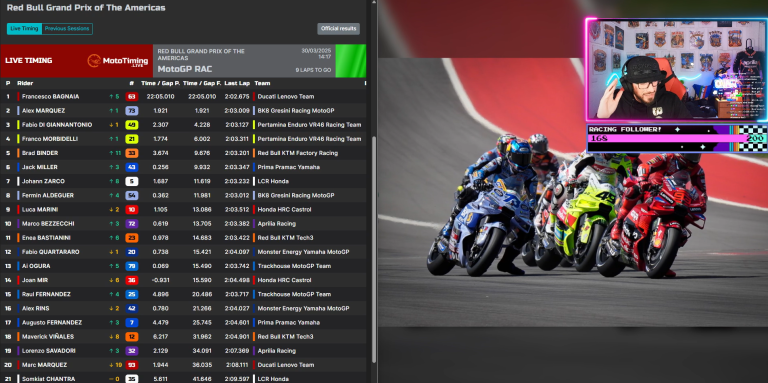Open the Previous Sessions tab
This screenshot has height=383, width=768.
pos(67,29)
